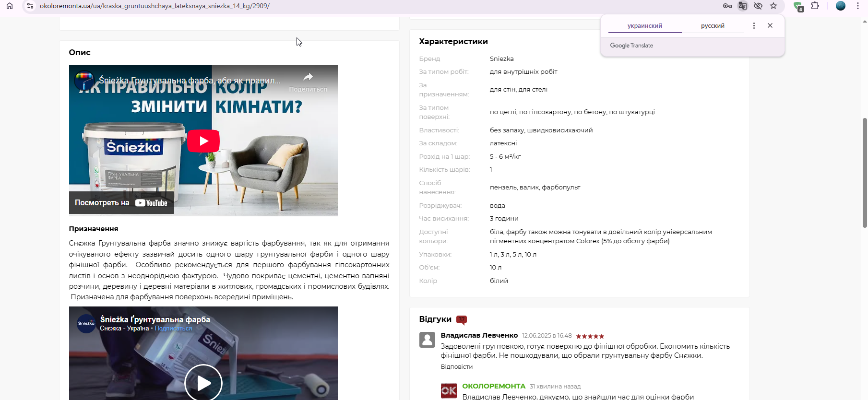Click ОКОЛОРЕМОНТА reply author name
The image size is (868, 400).
coord(494,386)
